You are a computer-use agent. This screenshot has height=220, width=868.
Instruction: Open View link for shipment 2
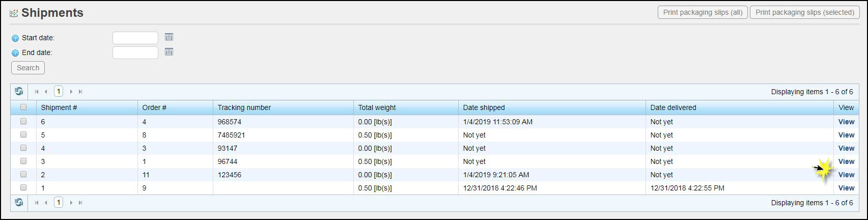click(x=846, y=175)
